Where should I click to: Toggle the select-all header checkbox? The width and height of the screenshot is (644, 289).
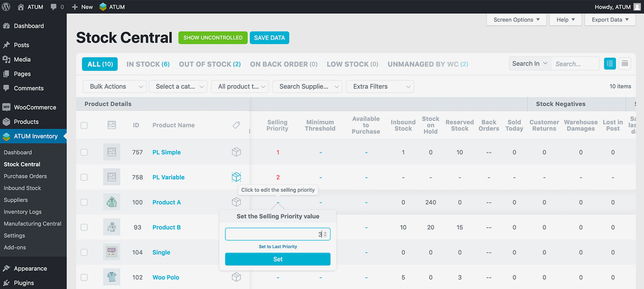[x=84, y=125]
